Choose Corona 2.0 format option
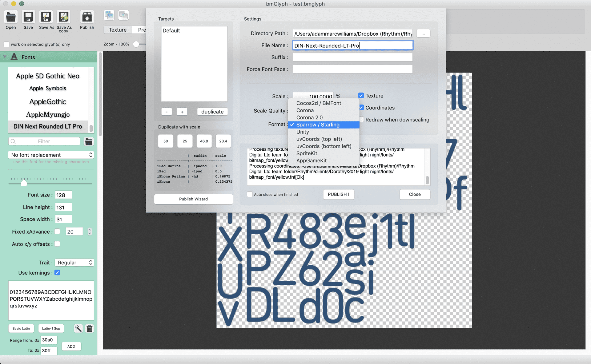This screenshot has width=591, height=364. click(324, 117)
